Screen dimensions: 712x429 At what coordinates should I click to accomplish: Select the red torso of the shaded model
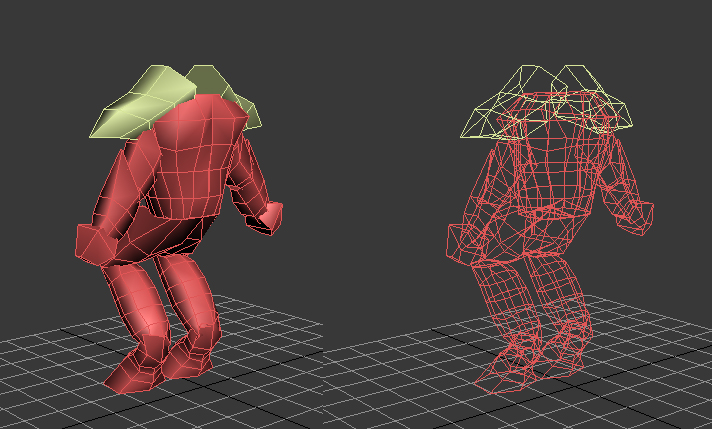[195, 154]
